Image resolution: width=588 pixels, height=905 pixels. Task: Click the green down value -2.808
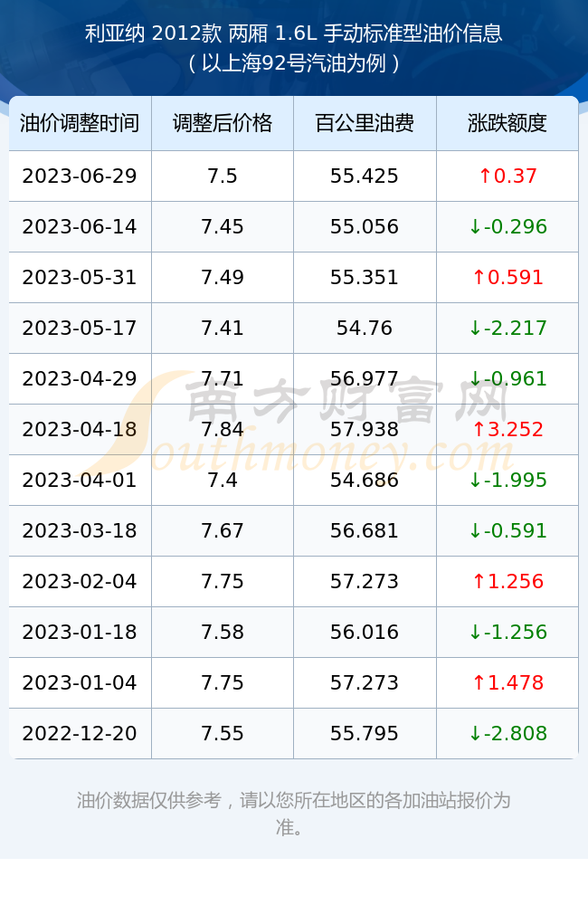[x=507, y=734]
